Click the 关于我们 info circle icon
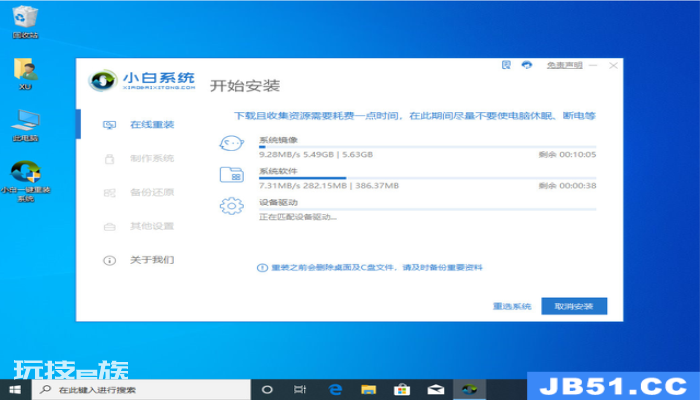 (x=109, y=260)
